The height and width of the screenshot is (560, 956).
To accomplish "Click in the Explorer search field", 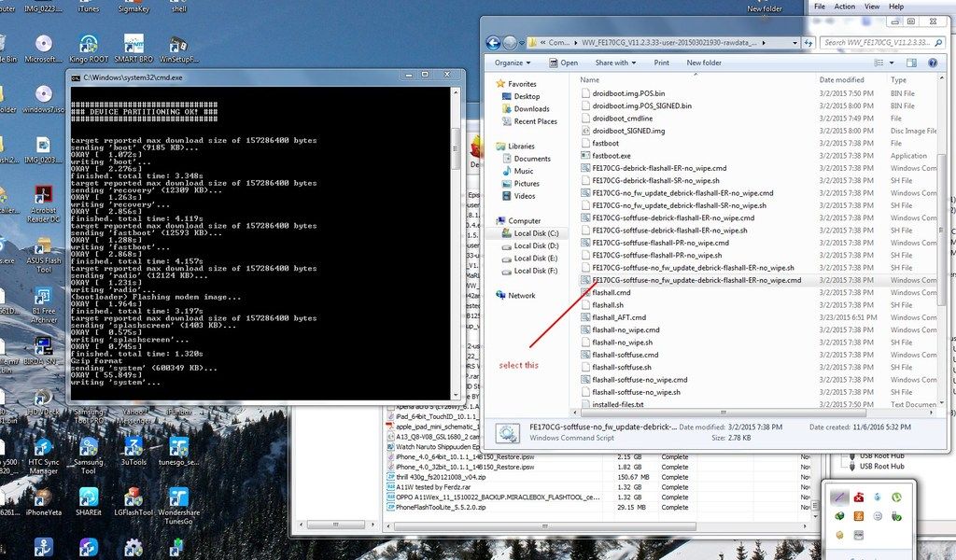I will [x=878, y=43].
